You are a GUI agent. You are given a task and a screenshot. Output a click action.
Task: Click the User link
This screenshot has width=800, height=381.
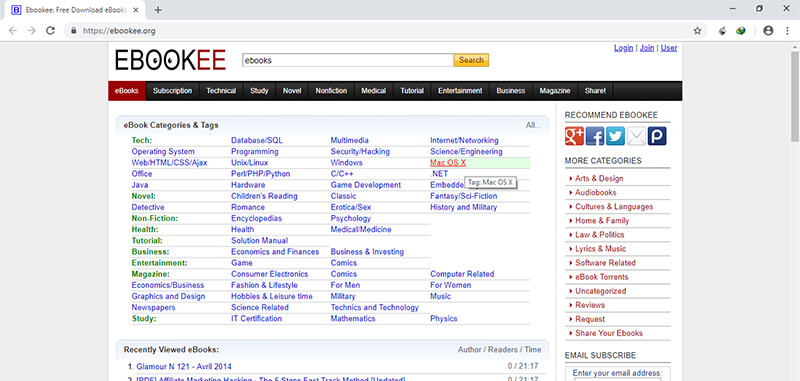click(669, 48)
